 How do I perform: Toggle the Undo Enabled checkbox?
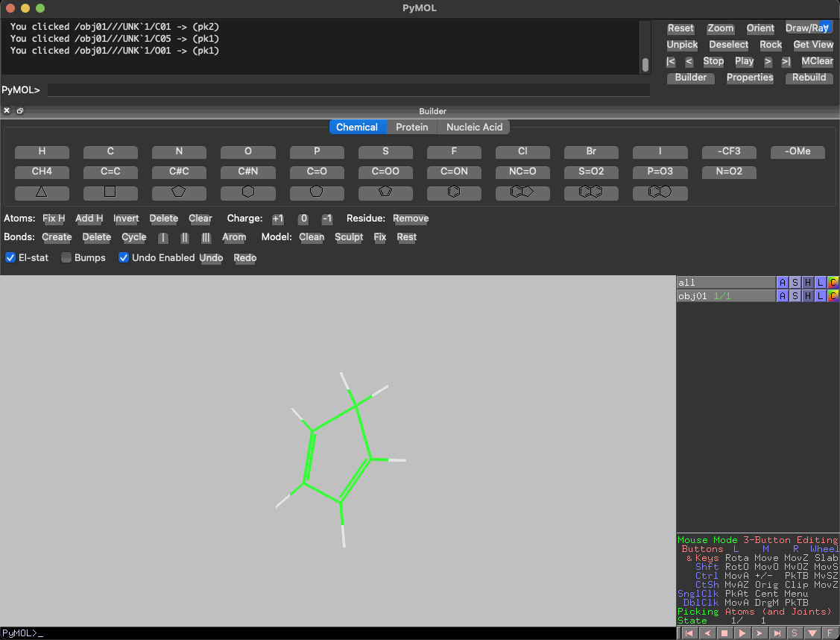click(123, 258)
